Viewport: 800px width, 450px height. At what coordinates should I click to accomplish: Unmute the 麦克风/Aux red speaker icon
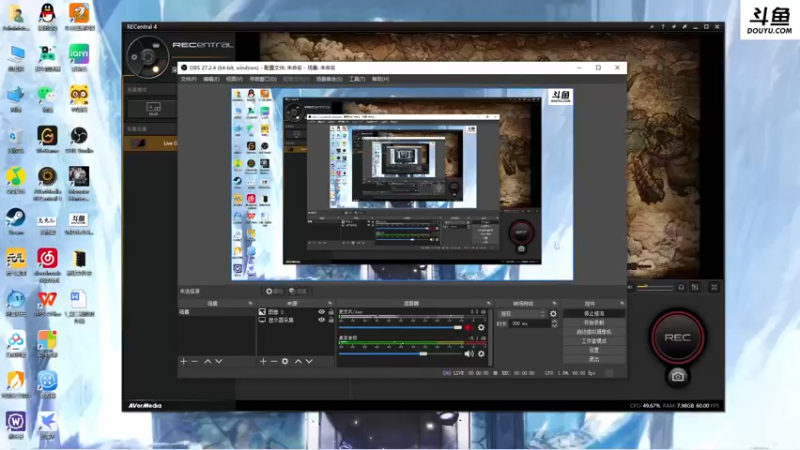(468, 328)
